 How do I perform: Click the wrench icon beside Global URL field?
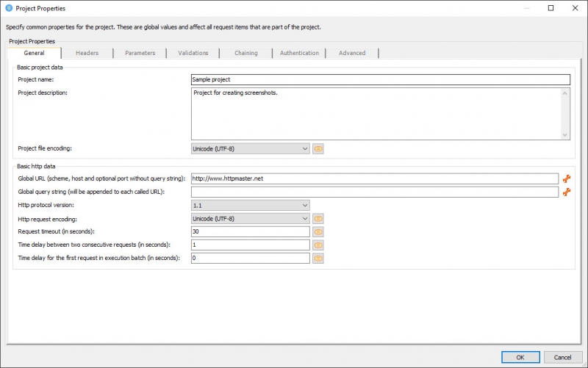pos(567,178)
